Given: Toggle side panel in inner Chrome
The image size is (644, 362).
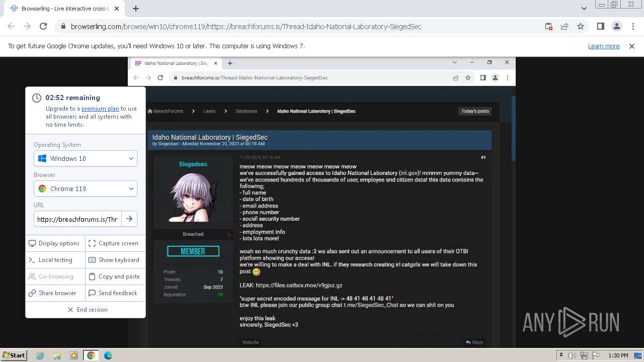Looking at the screenshot, I should [482, 78].
